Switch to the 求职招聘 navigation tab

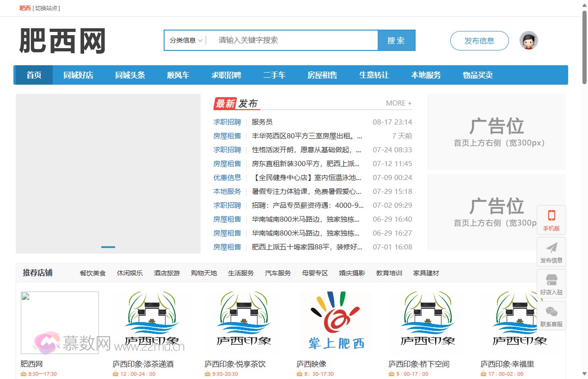pos(226,75)
